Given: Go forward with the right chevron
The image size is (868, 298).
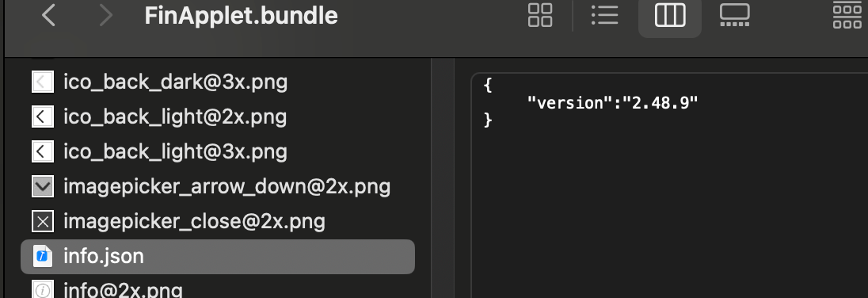Looking at the screenshot, I should coord(105,16).
